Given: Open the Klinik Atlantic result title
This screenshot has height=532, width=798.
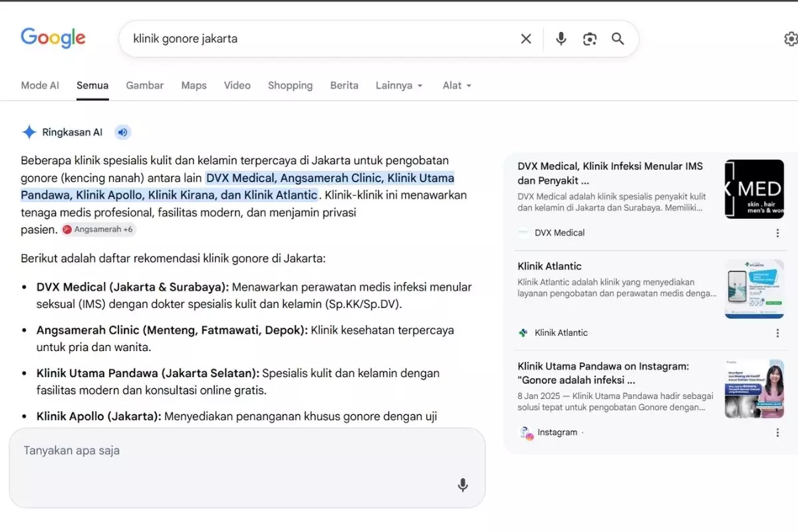Looking at the screenshot, I should click(x=550, y=266).
